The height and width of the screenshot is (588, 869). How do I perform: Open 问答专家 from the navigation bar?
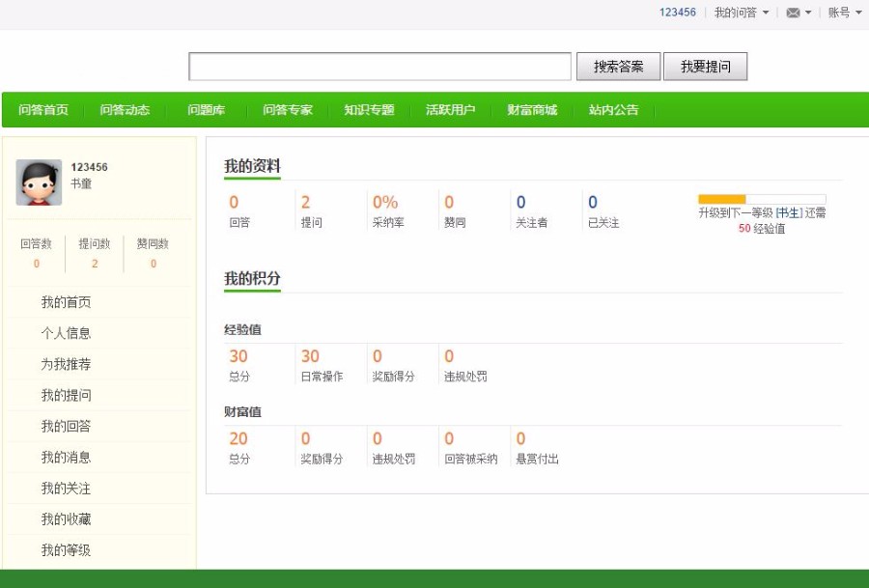point(287,110)
